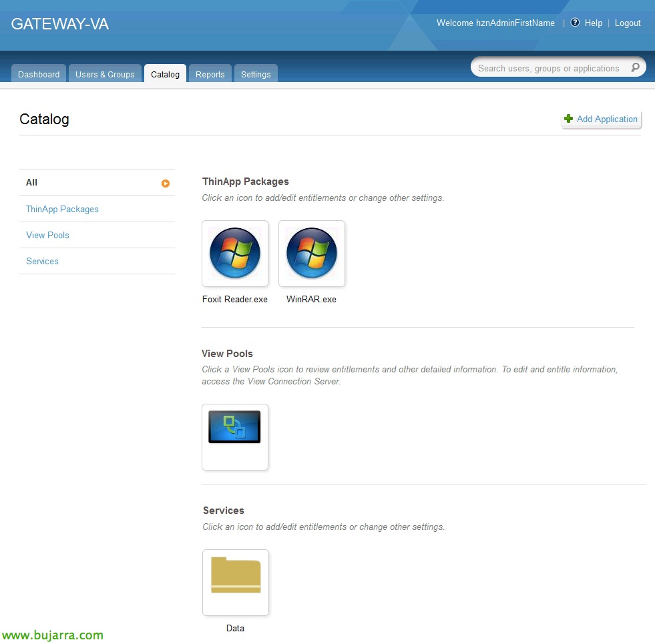
Task: Click the Welcome hznAdminFirstName text
Action: coord(495,23)
